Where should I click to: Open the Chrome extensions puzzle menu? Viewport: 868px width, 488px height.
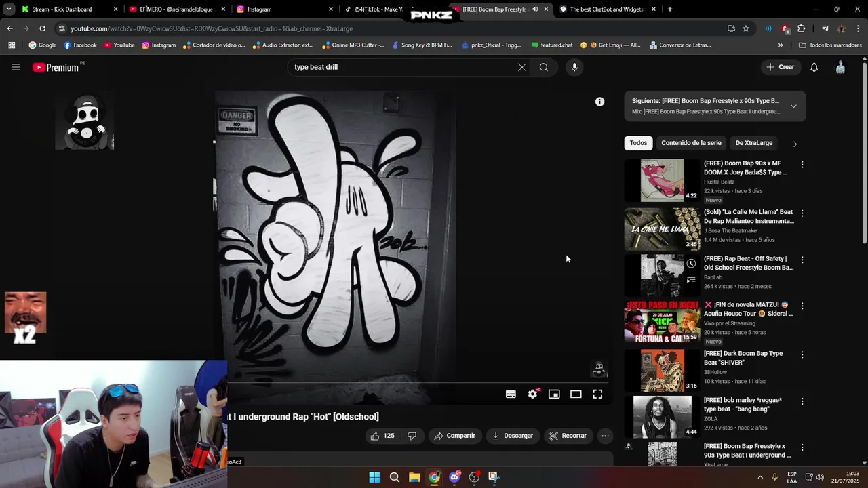coord(802,28)
